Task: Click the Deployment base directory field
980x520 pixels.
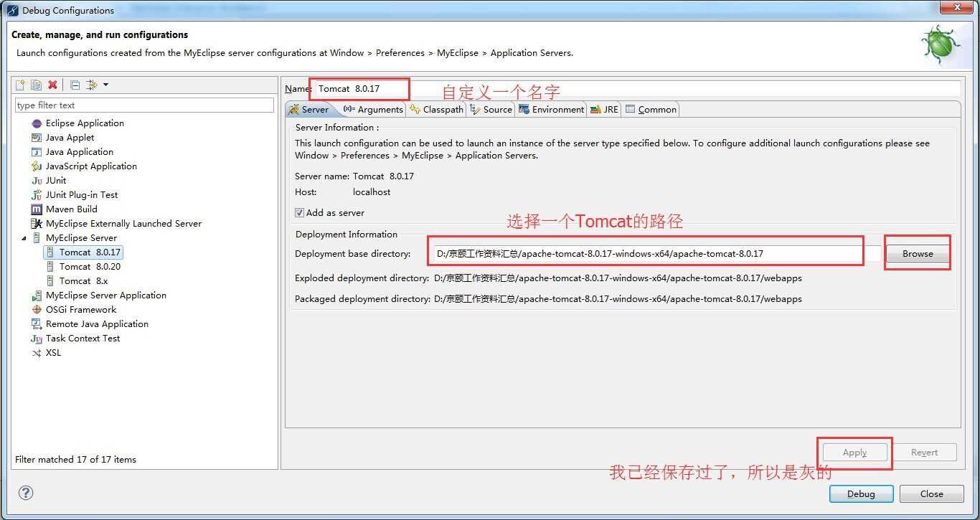Action: 656,253
